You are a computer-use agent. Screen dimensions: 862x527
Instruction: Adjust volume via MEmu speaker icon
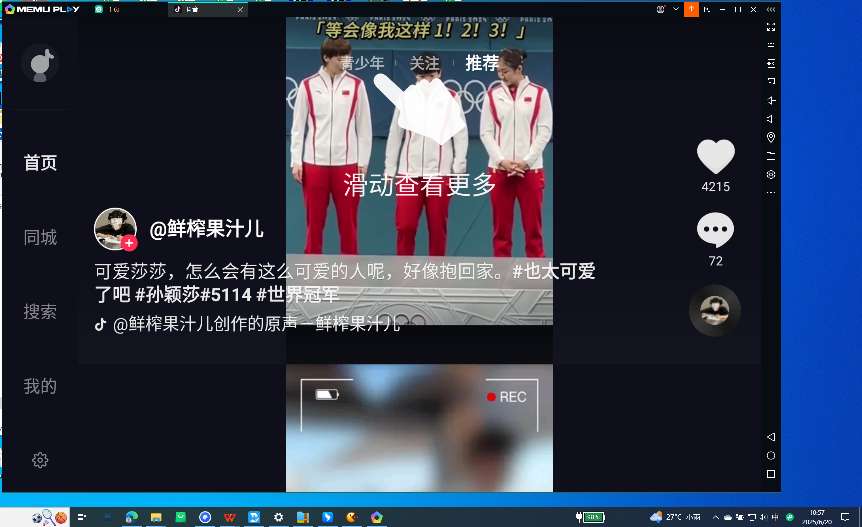point(771,119)
